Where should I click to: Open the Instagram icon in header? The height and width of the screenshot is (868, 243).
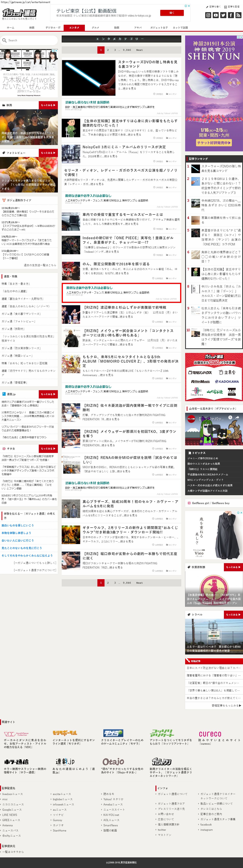pos(208,15)
